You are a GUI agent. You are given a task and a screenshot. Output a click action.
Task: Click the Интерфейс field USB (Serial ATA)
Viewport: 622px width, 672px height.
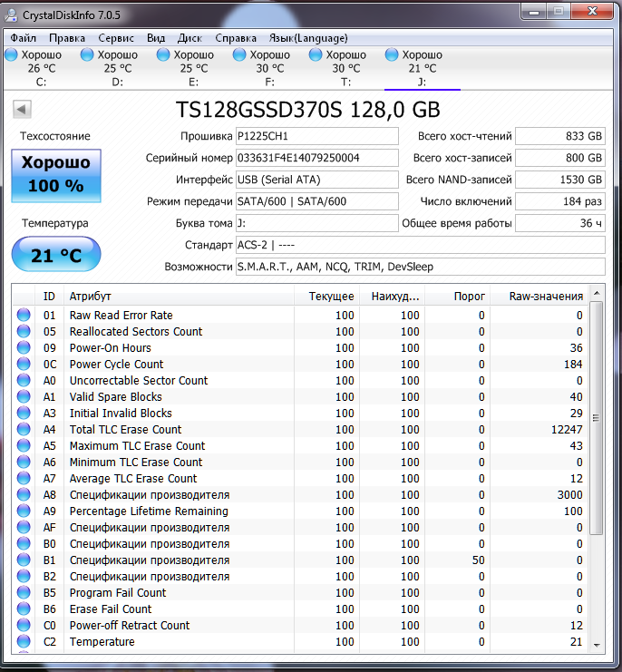click(x=317, y=180)
